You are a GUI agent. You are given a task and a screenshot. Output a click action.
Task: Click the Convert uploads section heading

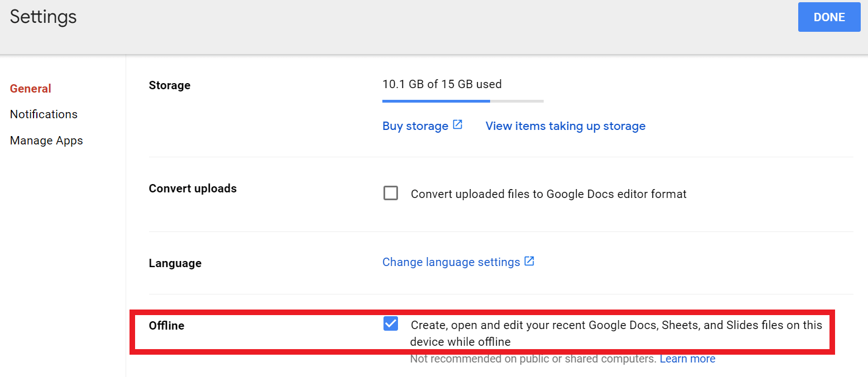[x=193, y=188]
